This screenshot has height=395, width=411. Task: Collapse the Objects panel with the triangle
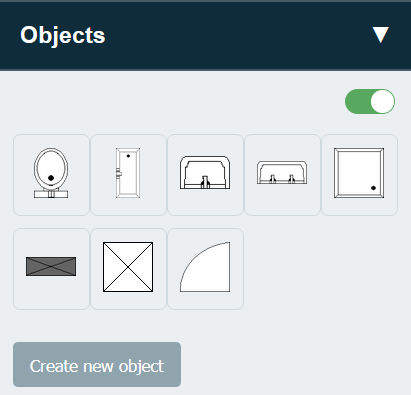(381, 35)
